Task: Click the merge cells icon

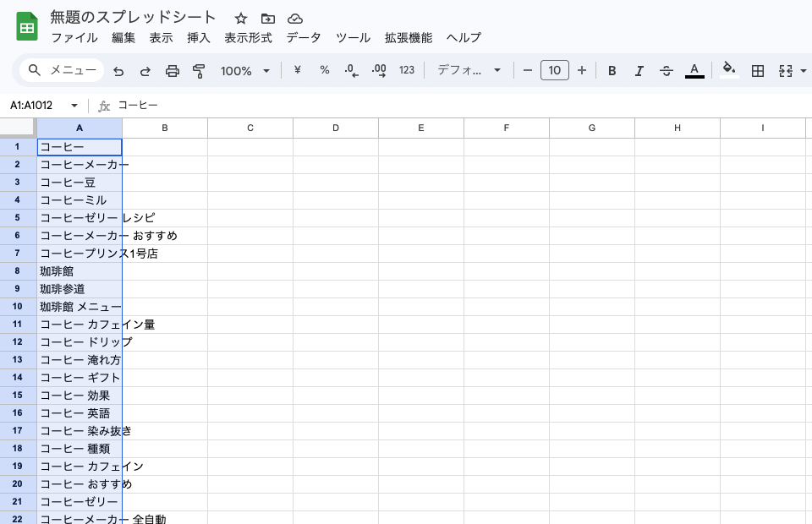Action: (786, 71)
